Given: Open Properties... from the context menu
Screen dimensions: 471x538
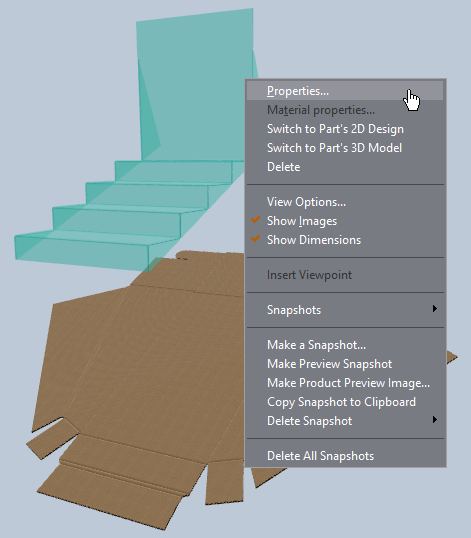Looking at the screenshot, I should tap(345, 91).
